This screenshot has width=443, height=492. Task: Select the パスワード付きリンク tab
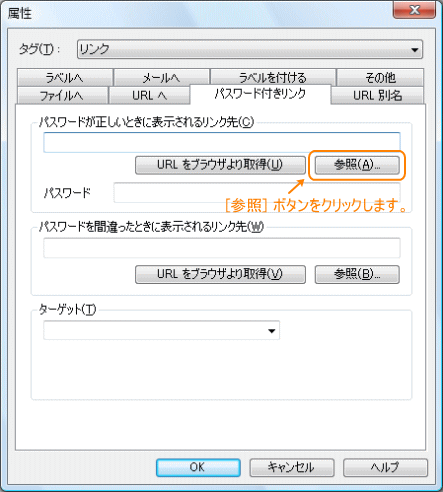tap(260, 94)
